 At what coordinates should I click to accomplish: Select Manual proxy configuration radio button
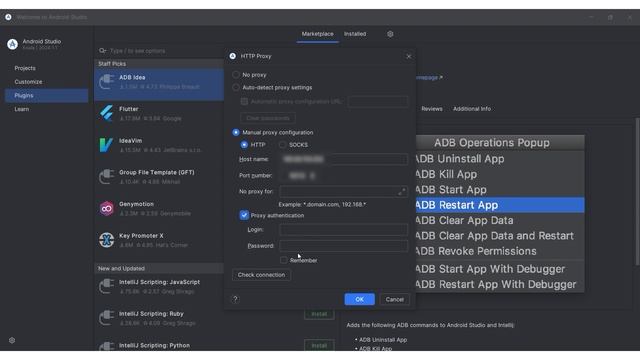tap(236, 132)
